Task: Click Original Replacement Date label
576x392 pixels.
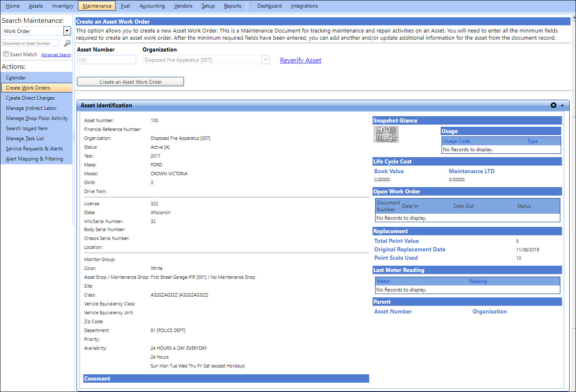Action: (410, 249)
